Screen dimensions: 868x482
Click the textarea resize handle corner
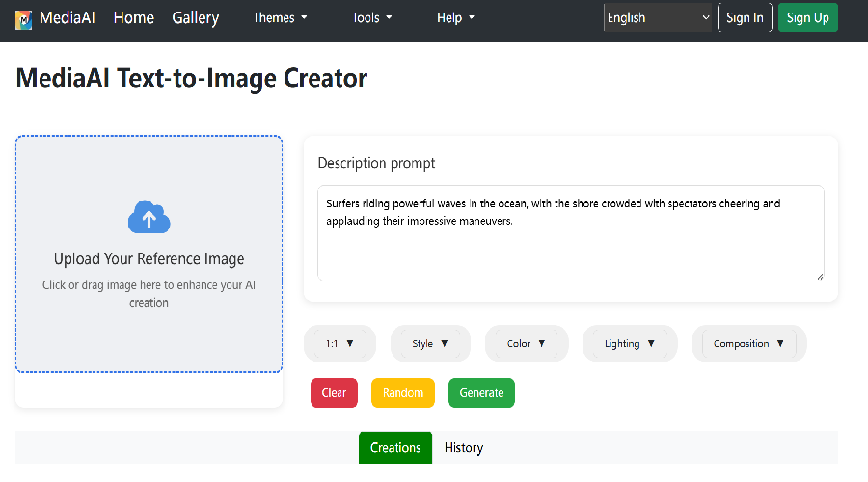(x=820, y=276)
